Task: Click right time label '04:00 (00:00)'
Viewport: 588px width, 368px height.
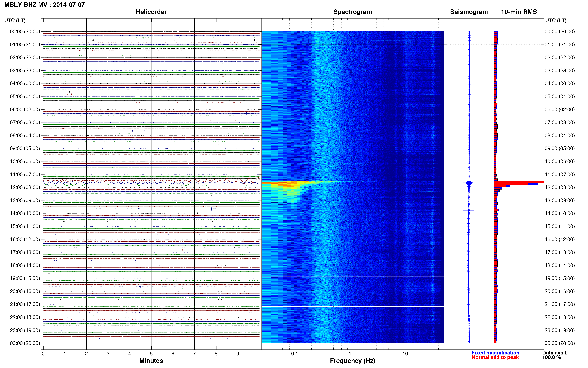Action: pos(560,83)
